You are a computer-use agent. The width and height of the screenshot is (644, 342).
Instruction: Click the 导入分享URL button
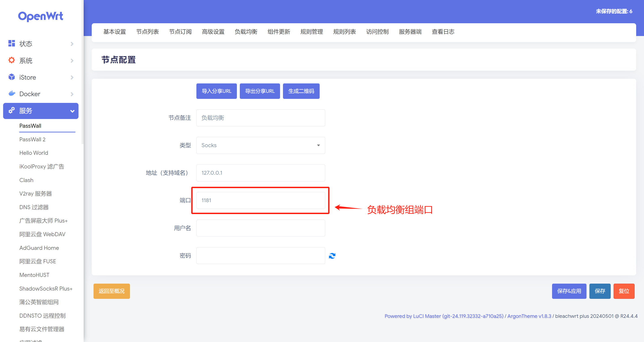pos(216,91)
